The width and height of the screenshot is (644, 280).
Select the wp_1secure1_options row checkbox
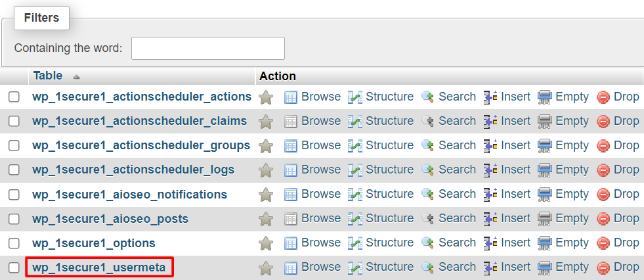coord(14,243)
